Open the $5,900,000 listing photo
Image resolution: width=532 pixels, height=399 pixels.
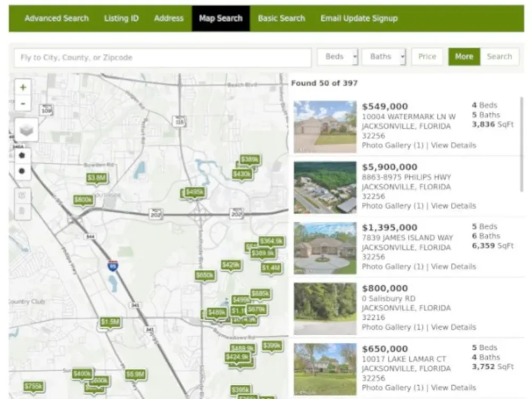325,188
